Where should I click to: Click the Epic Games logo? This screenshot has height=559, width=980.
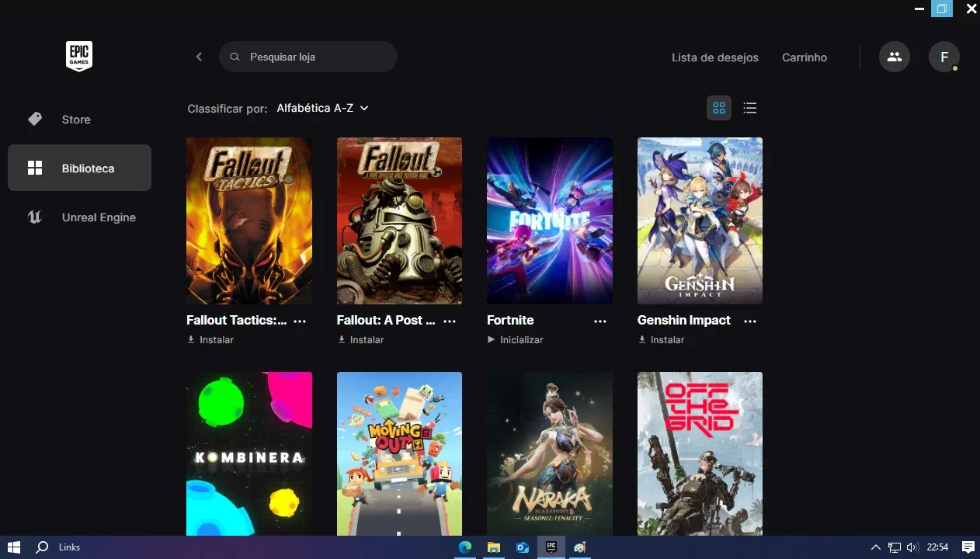click(79, 57)
